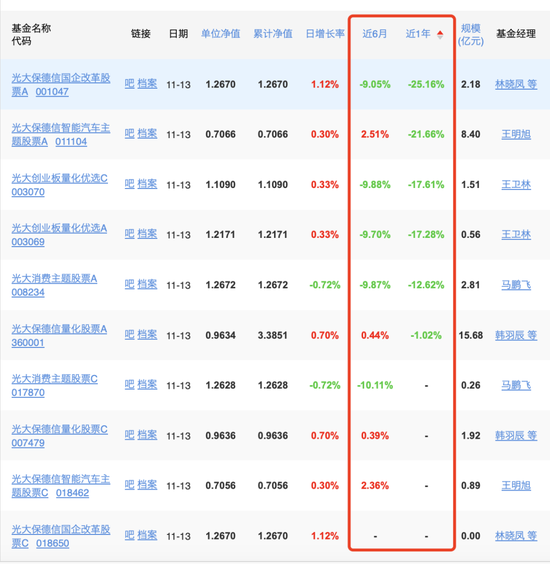
Task: Sort table by 近1年 header text
Action: tap(418, 34)
